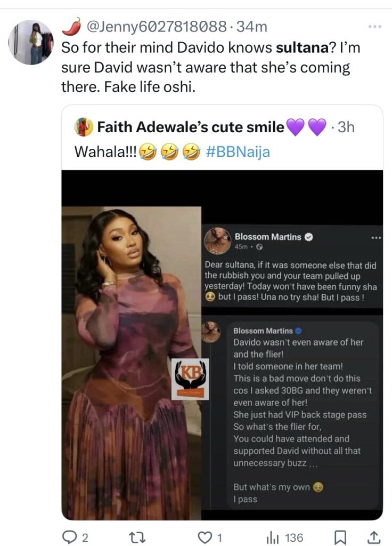Like the tweet with the heart icon
This screenshot has height=546, width=392.
[206, 536]
